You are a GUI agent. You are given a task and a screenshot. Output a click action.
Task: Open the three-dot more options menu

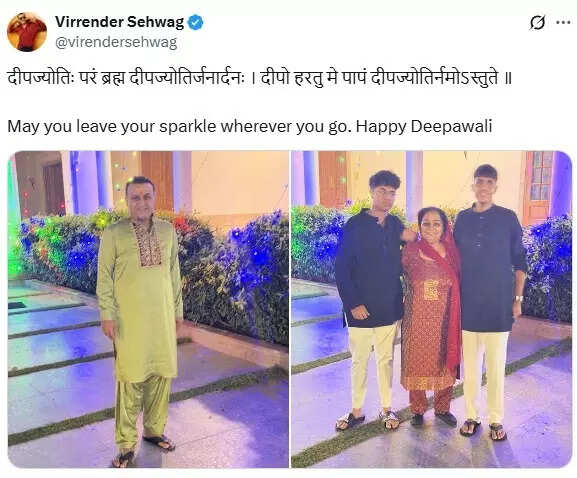563,23
